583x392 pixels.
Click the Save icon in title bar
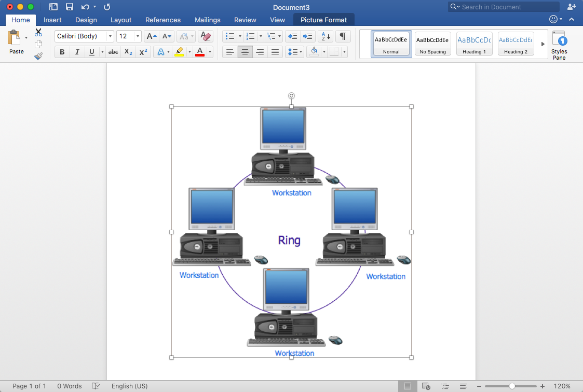pos(69,7)
